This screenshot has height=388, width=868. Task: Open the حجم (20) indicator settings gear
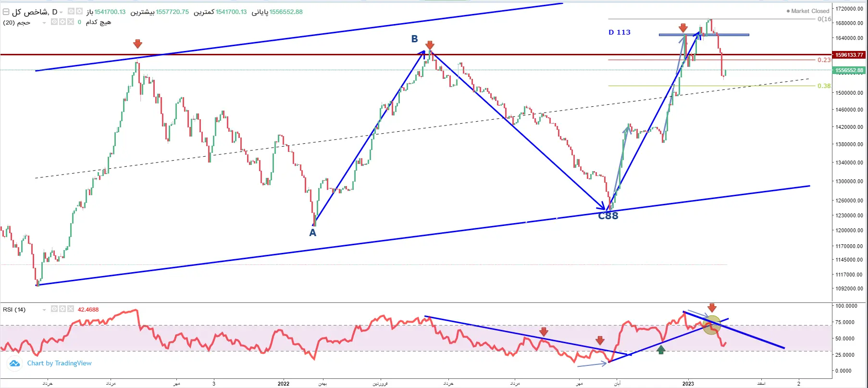62,22
